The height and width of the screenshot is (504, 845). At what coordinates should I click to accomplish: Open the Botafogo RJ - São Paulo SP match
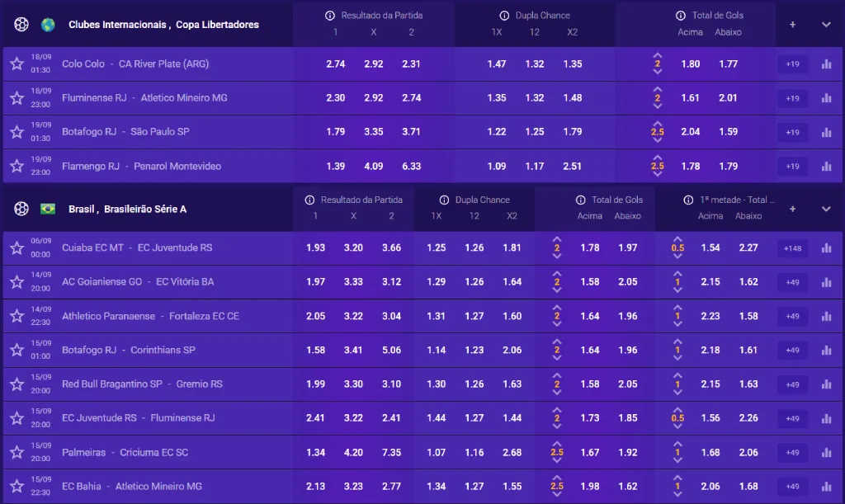(x=125, y=132)
